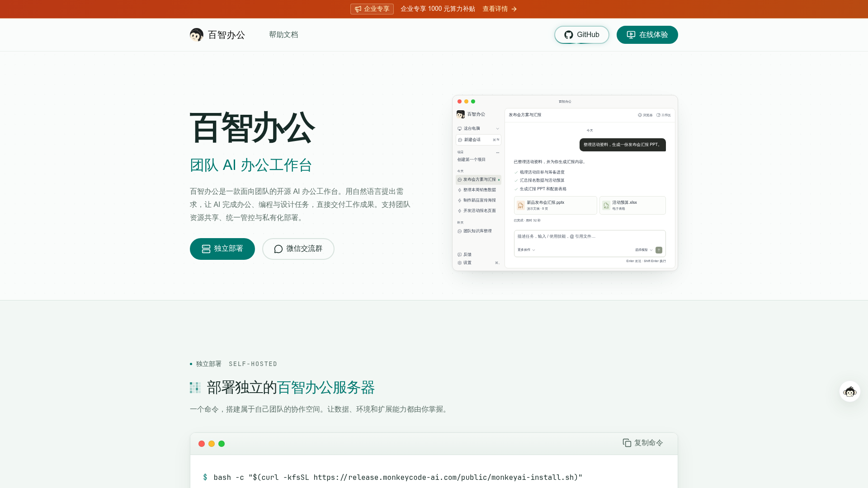Click the 部署独立的百智办公服务器 heading
Viewport: 868px width, 488px height.
pos(291,388)
